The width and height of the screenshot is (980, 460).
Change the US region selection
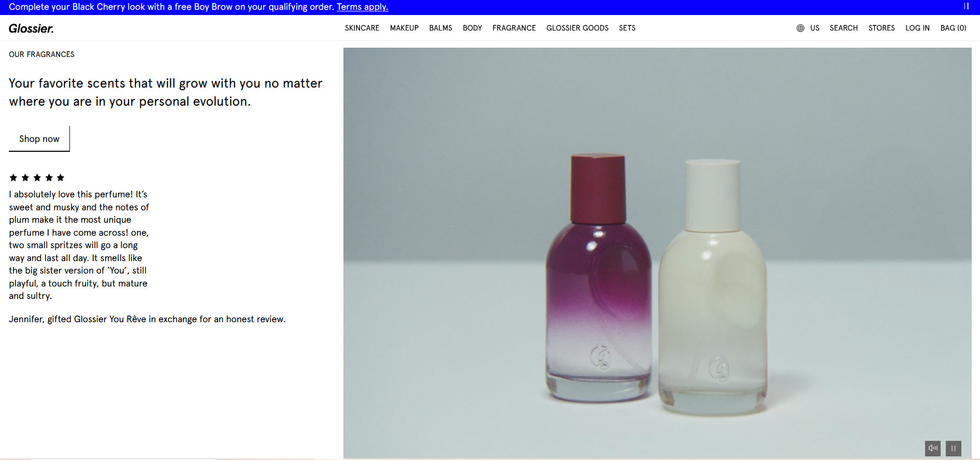pyautogui.click(x=815, y=28)
